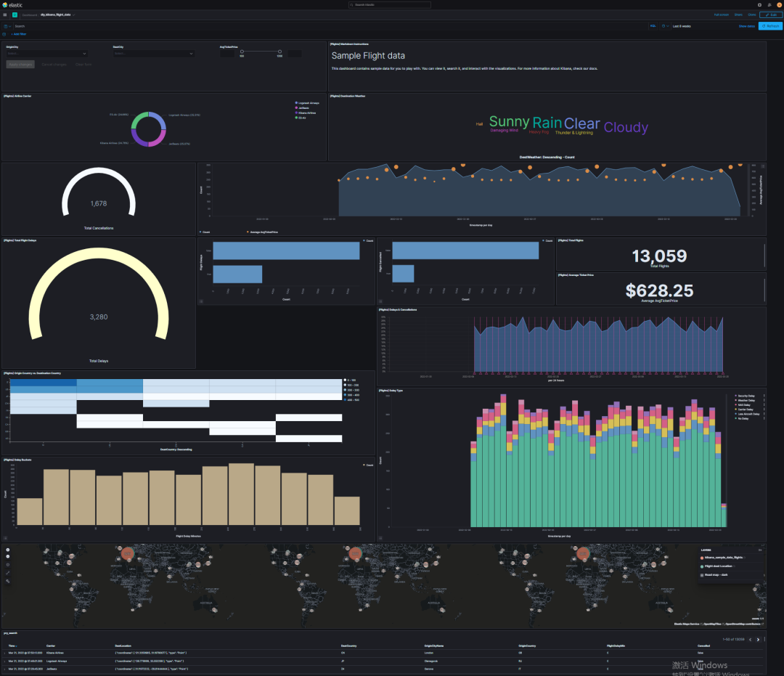Click the AvgTicketPrice maximum value field

[x=295, y=54]
